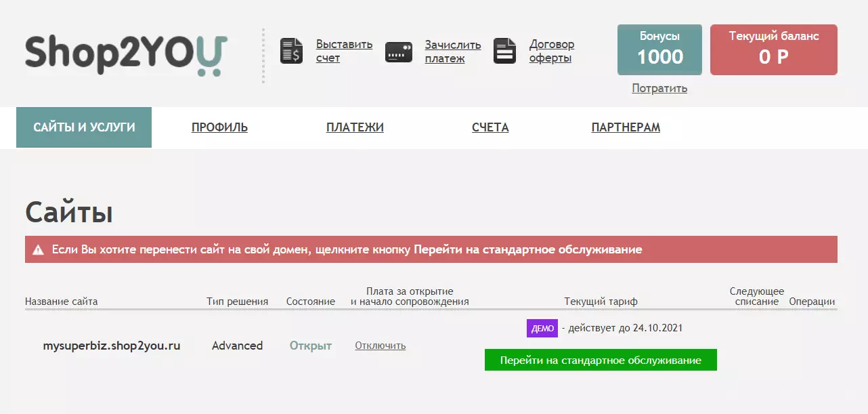This screenshot has width=868, height=414.
Task: Click Перейти на стандартное обслуживание green button
Action: (601, 360)
